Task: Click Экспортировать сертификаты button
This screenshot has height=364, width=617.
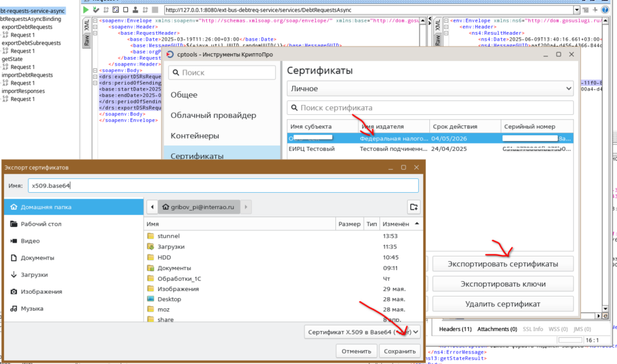Action: [x=503, y=264]
